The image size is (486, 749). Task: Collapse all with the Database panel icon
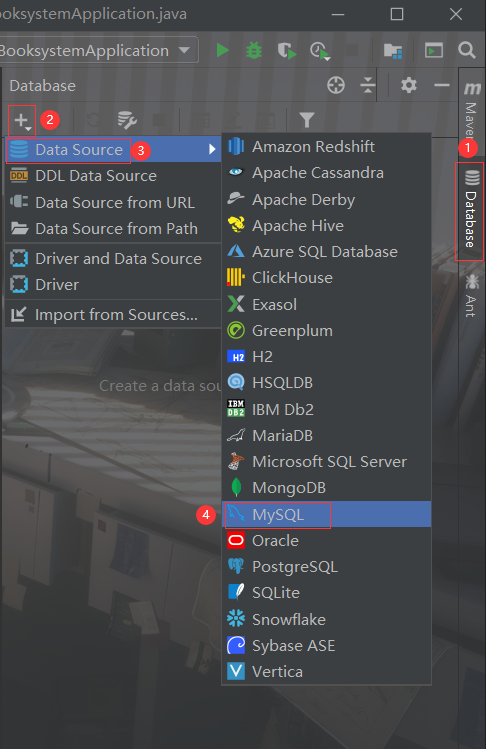[368, 86]
